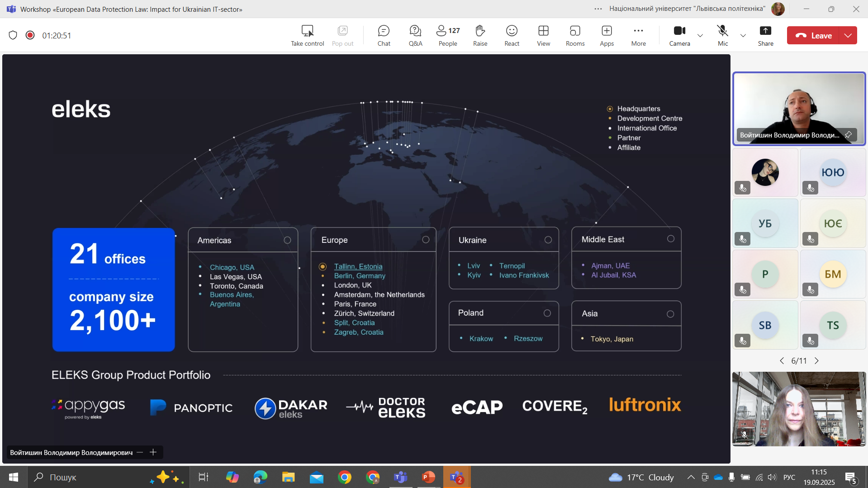Show hidden system tray icons
The width and height of the screenshot is (868, 488).
[691, 477]
